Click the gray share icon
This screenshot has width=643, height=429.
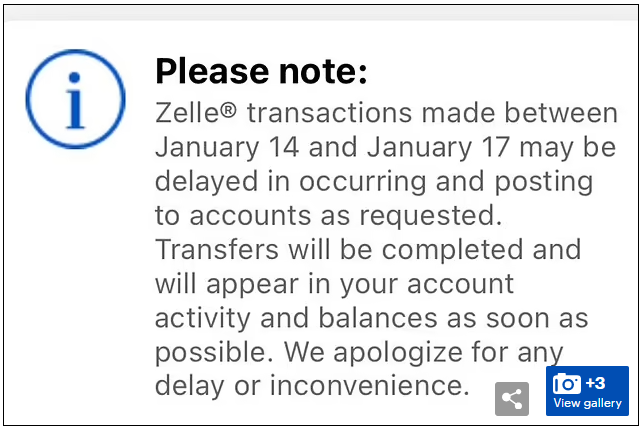coord(511,399)
